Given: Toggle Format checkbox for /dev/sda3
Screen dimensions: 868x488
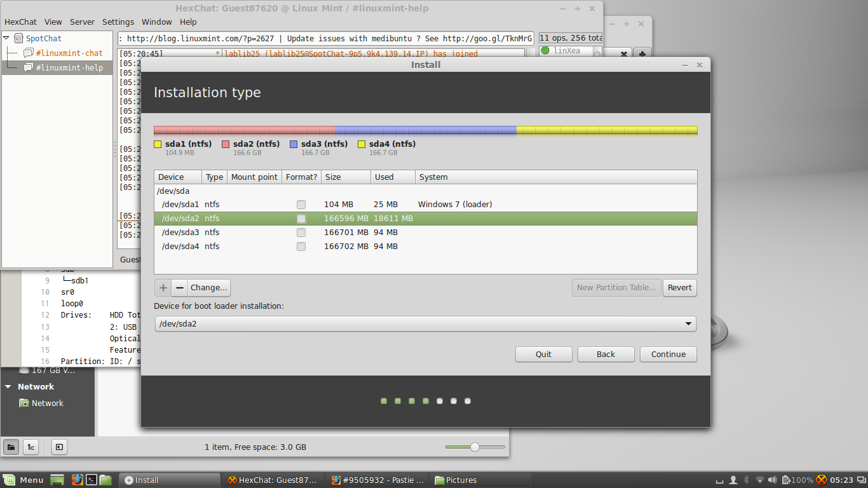Looking at the screenshot, I should pyautogui.click(x=301, y=233).
